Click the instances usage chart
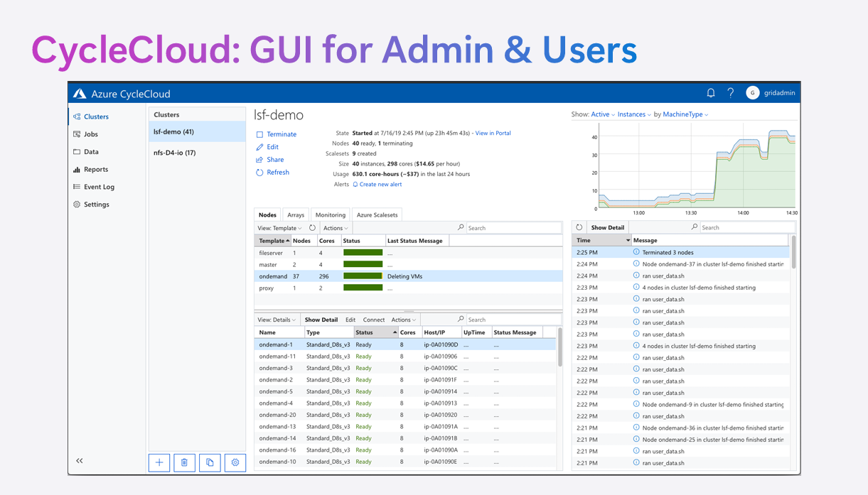Image resolution: width=868 pixels, height=495 pixels. [697, 166]
